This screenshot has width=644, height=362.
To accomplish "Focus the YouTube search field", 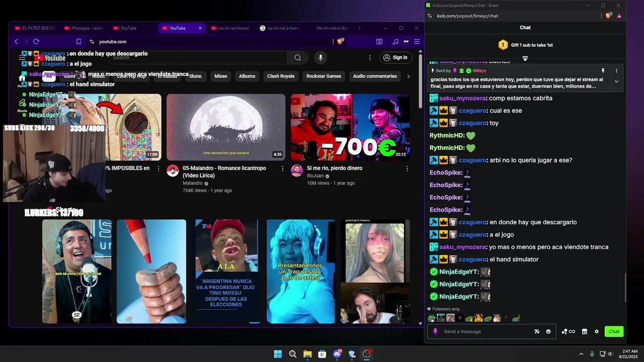I will pos(199,58).
